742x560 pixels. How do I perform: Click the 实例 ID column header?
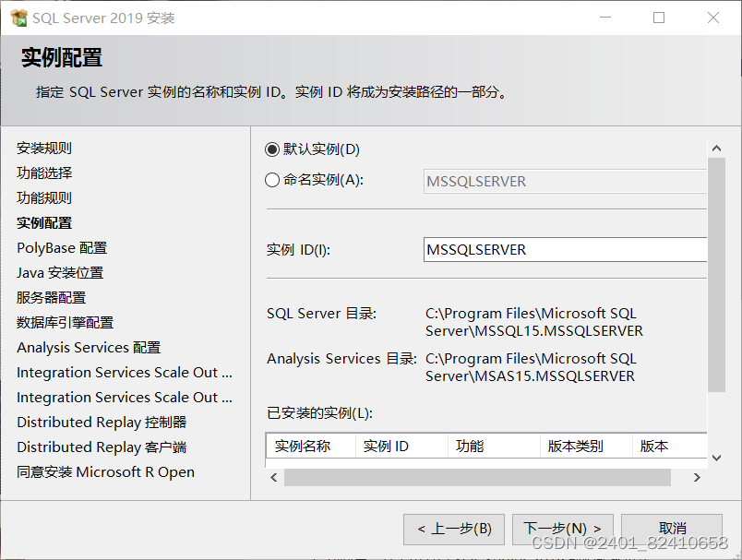(x=401, y=446)
